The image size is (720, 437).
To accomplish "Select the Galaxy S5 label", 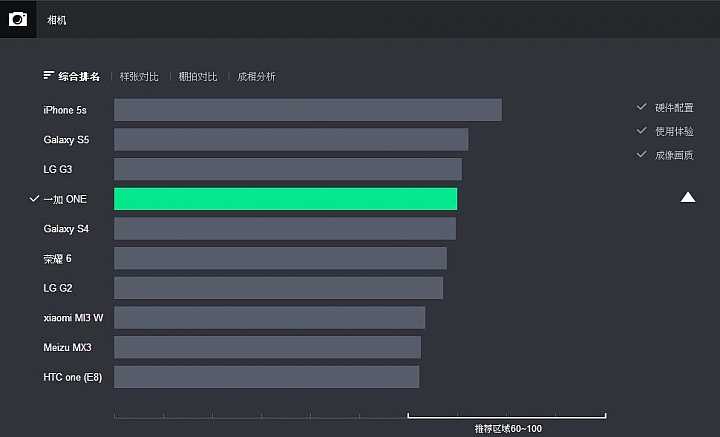I will [x=66, y=140].
